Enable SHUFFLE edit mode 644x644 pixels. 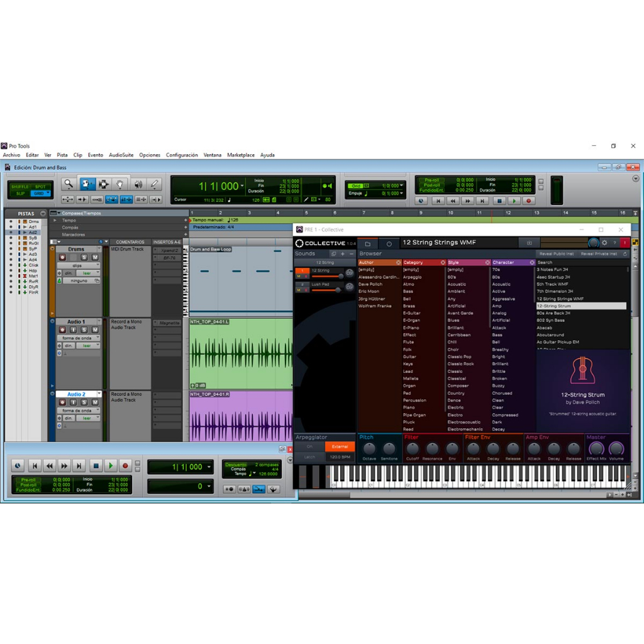click(19, 186)
